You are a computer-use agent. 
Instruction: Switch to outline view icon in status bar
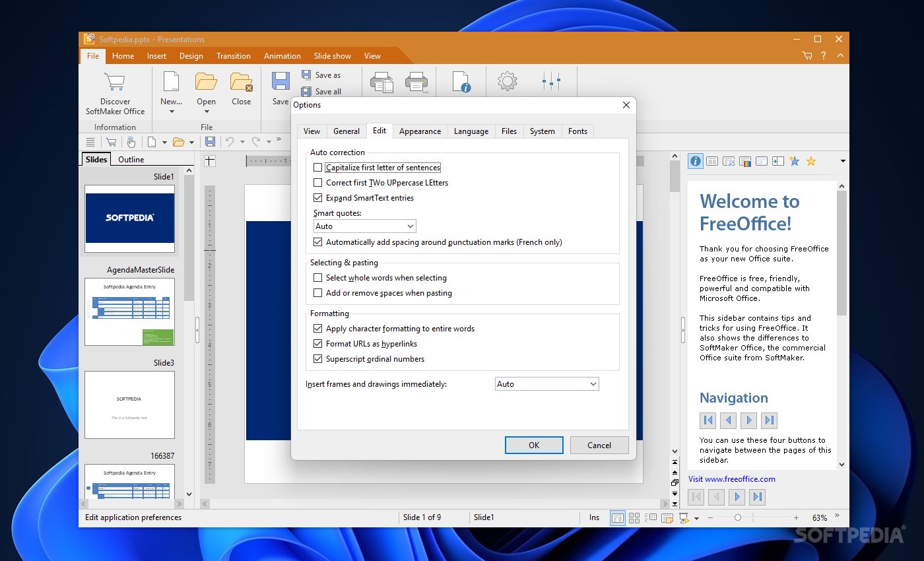[651, 518]
